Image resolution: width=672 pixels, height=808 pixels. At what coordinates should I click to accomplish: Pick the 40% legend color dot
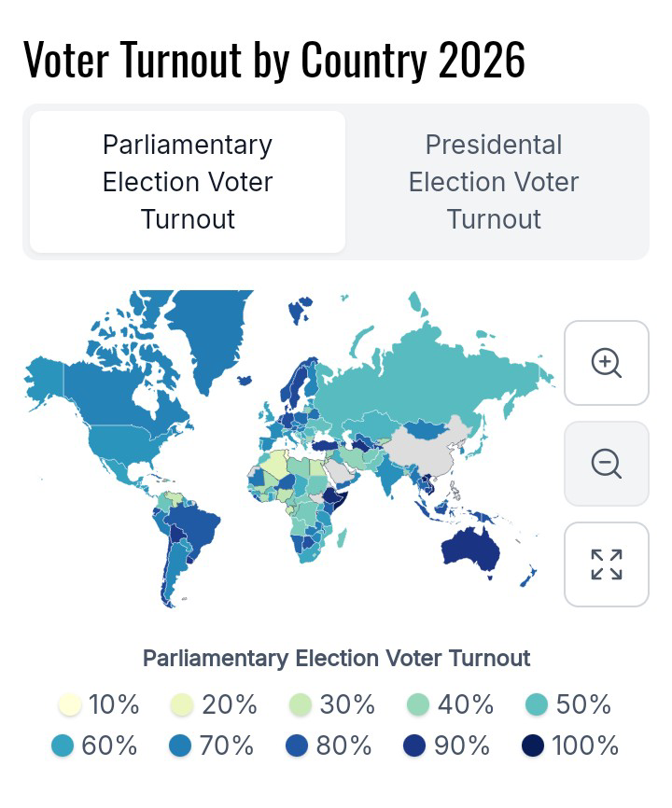(418, 705)
